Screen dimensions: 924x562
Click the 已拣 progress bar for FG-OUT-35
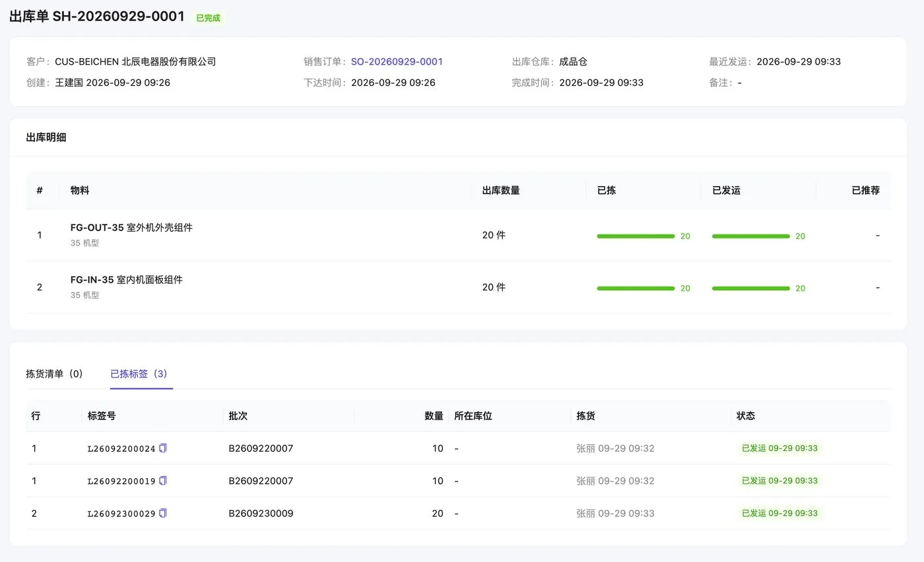tap(636, 236)
